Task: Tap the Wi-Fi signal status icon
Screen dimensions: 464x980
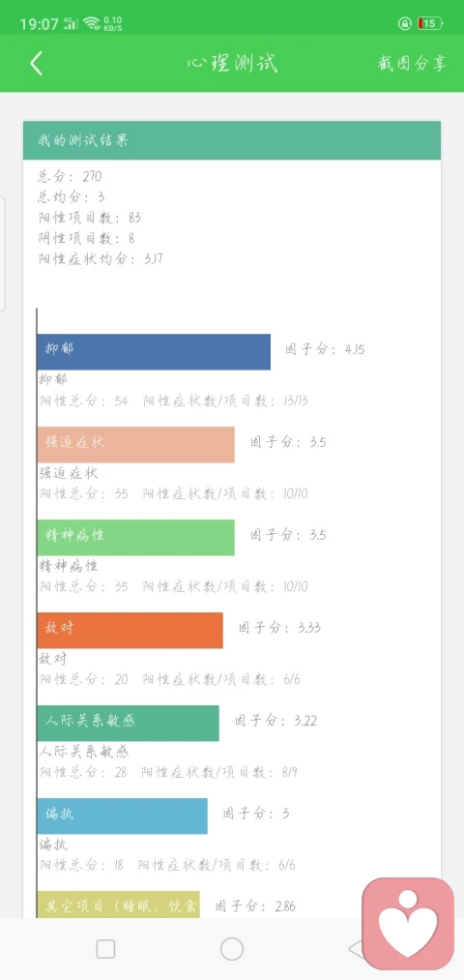Action: [91, 24]
